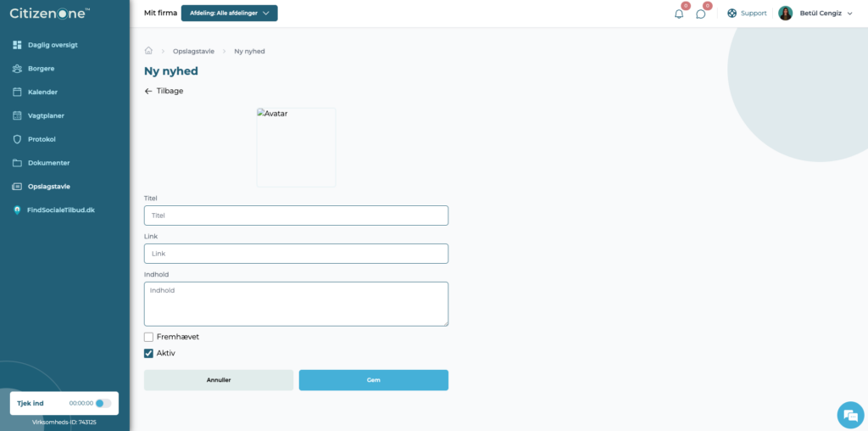Go to home via breadcrumb house icon
This screenshot has height=431, width=868.
click(x=148, y=50)
